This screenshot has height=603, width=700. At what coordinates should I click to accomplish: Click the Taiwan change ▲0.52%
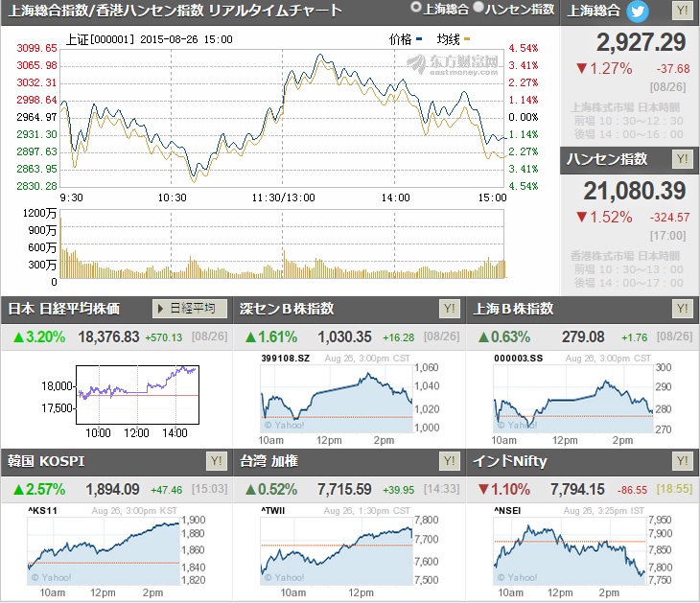271,490
